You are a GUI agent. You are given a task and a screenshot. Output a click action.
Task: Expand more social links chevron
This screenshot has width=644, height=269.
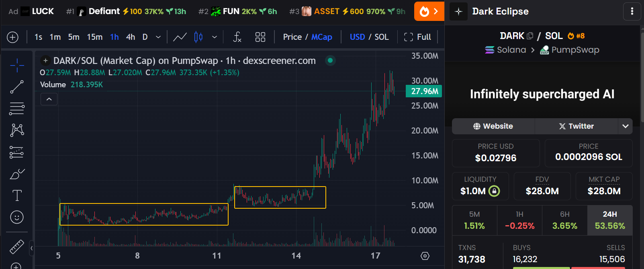(625, 126)
